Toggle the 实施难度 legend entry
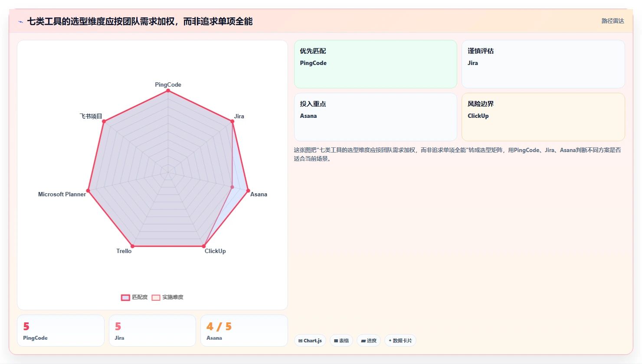 coord(167,297)
